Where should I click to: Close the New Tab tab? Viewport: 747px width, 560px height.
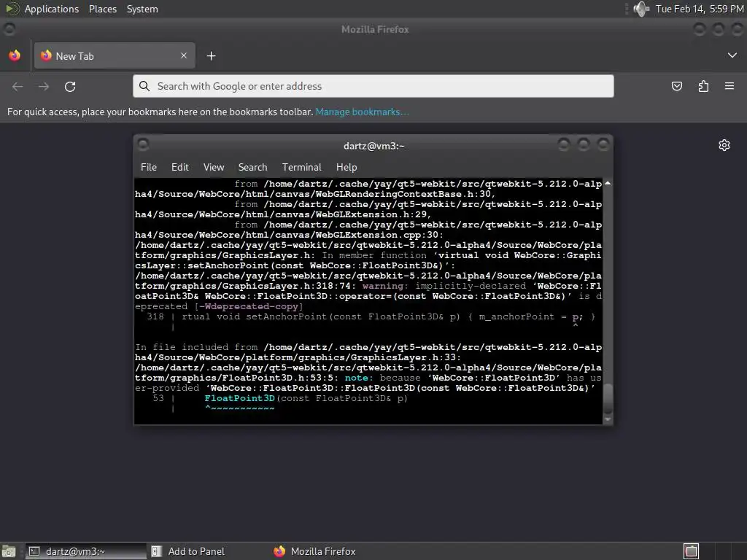184,55
